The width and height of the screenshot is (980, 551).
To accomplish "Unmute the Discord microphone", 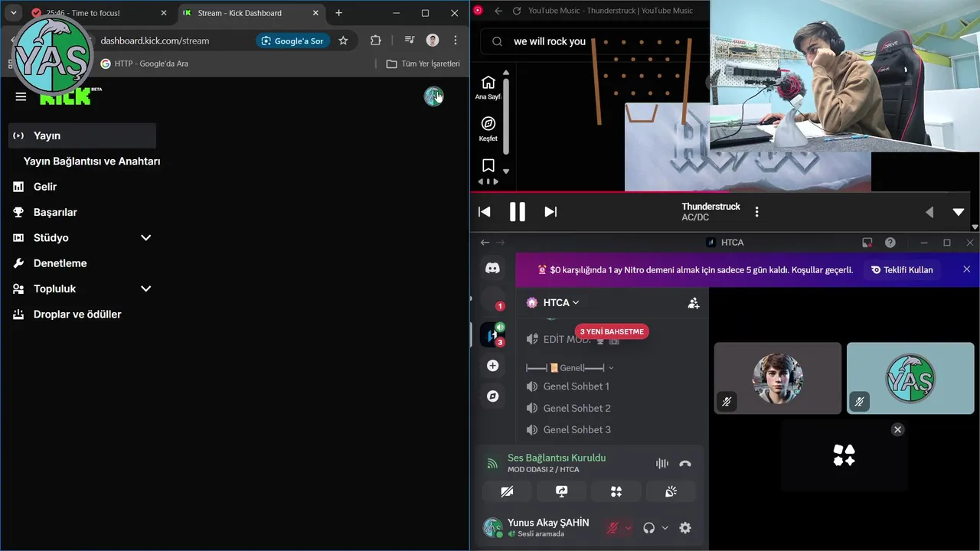I will click(612, 528).
